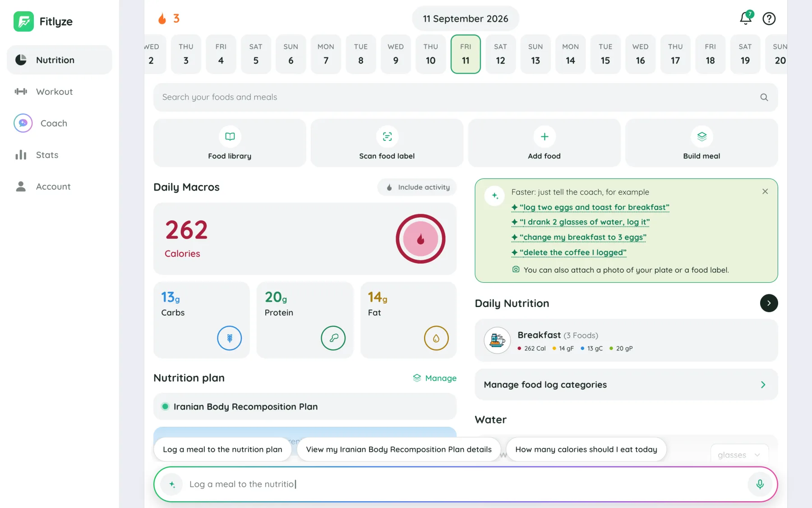
Task: Click the protein drumstick icon
Action: (x=333, y=338)
